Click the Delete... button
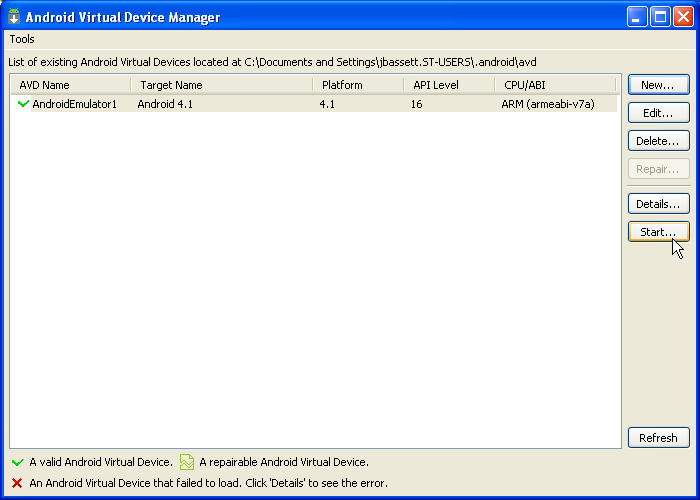 [658, 141]
